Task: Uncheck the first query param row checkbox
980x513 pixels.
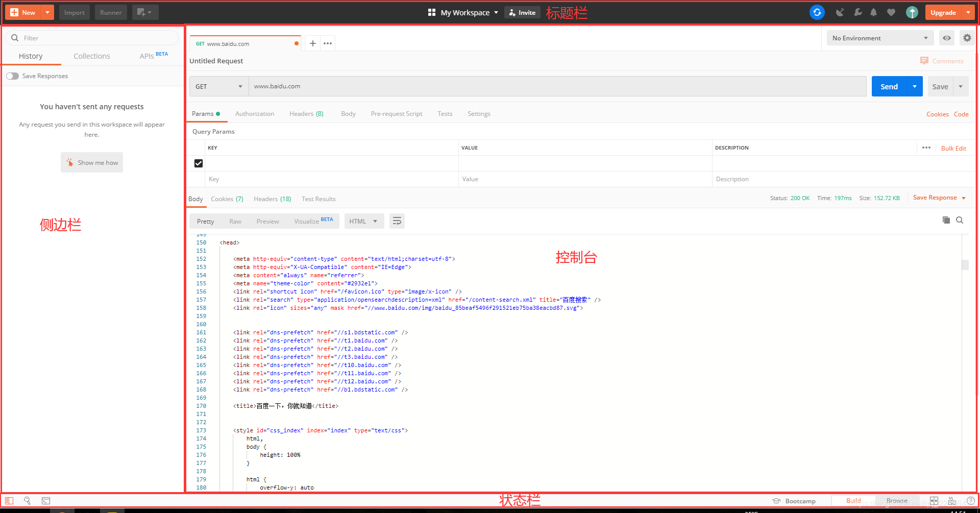Action: (199, 163)
